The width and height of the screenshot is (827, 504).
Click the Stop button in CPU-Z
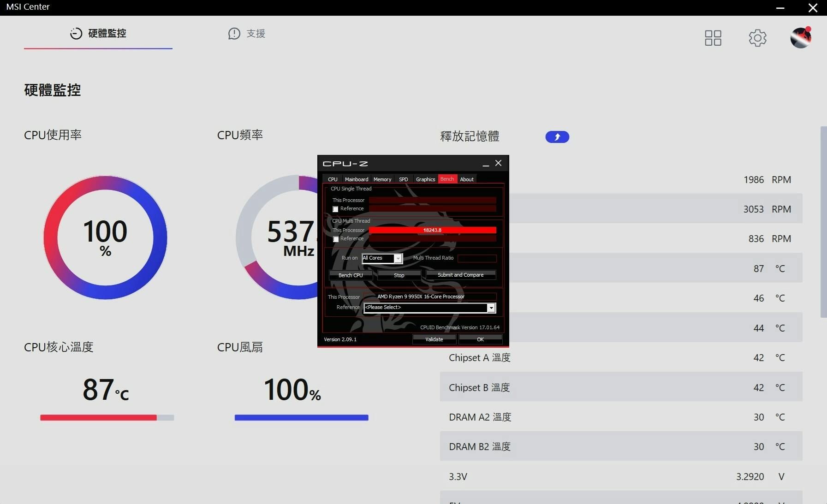399,275
